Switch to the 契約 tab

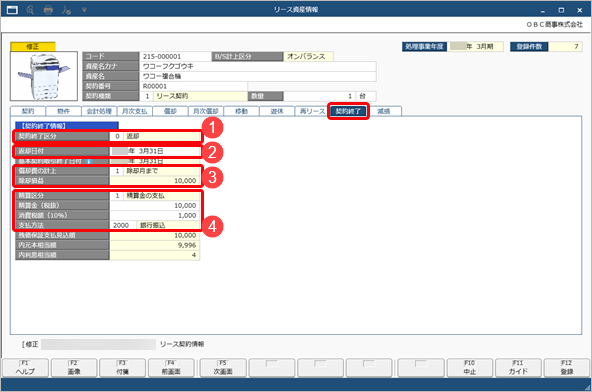[28, 111]
